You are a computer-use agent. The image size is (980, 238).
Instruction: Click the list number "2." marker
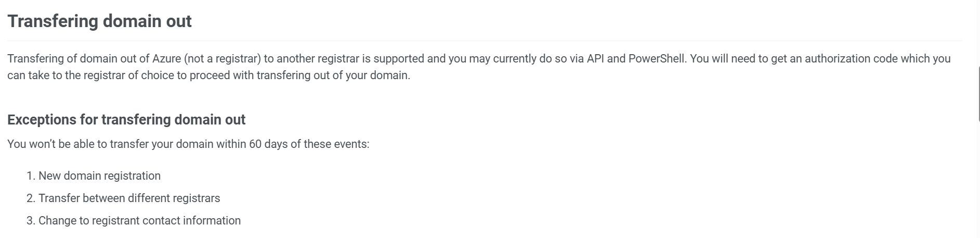coord(31,198)
